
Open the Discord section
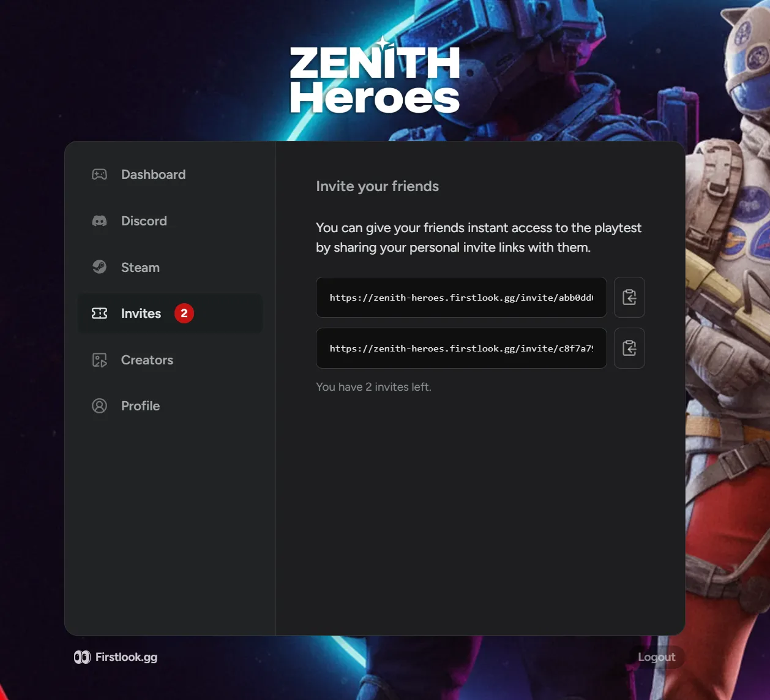pos(170,221)
